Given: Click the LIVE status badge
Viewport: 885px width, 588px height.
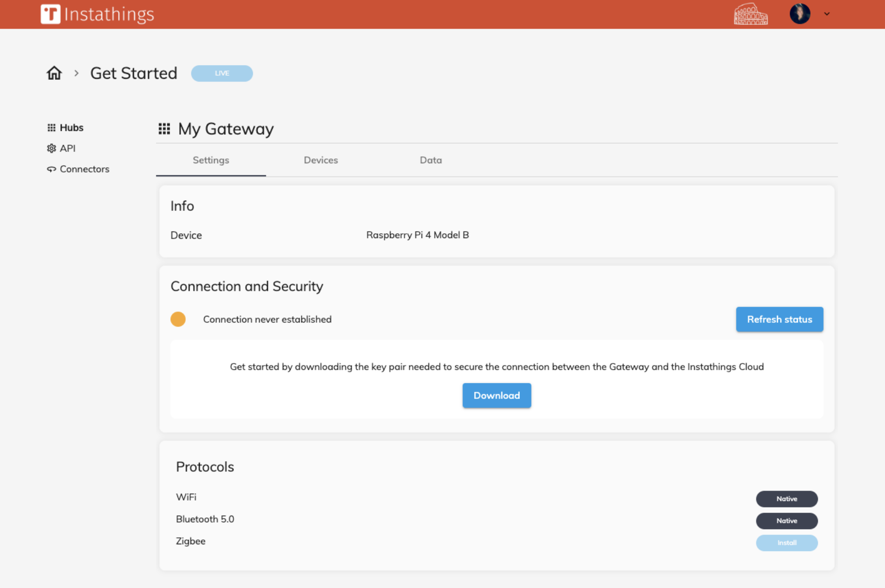Looking at the screenshot, I should point(222,73).
